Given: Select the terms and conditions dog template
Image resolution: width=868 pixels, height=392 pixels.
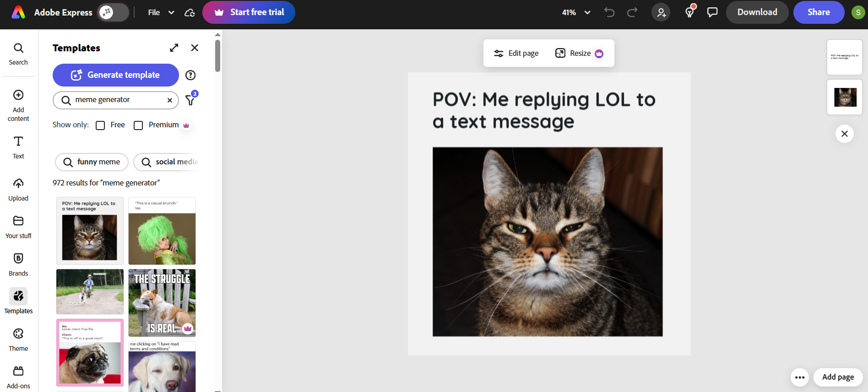Looking at the screenshot, I should pos(162,367).
